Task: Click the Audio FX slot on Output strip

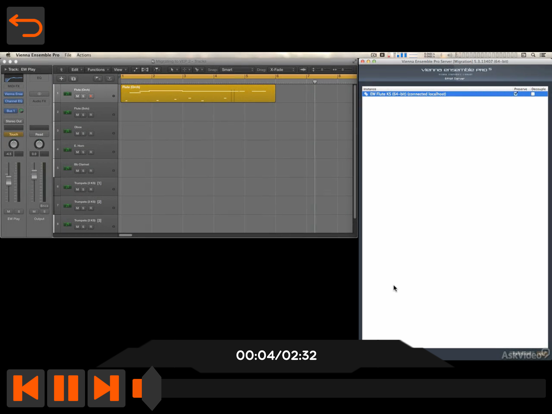Action: click(x=39, y=101)
